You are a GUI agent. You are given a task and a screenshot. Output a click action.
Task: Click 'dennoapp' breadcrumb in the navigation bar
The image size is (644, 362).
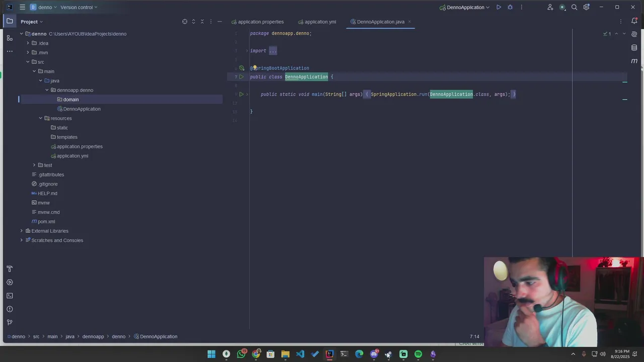93,336
